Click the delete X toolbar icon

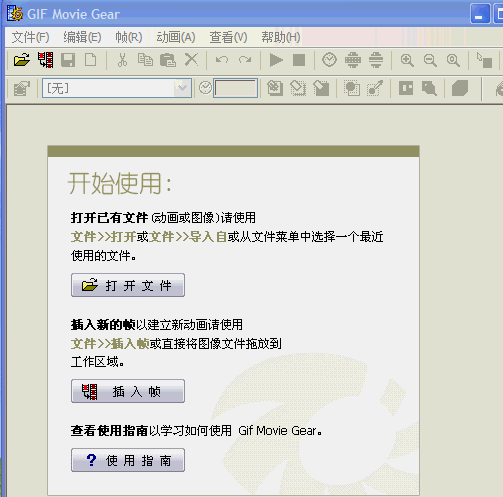[x=191, y=60]
